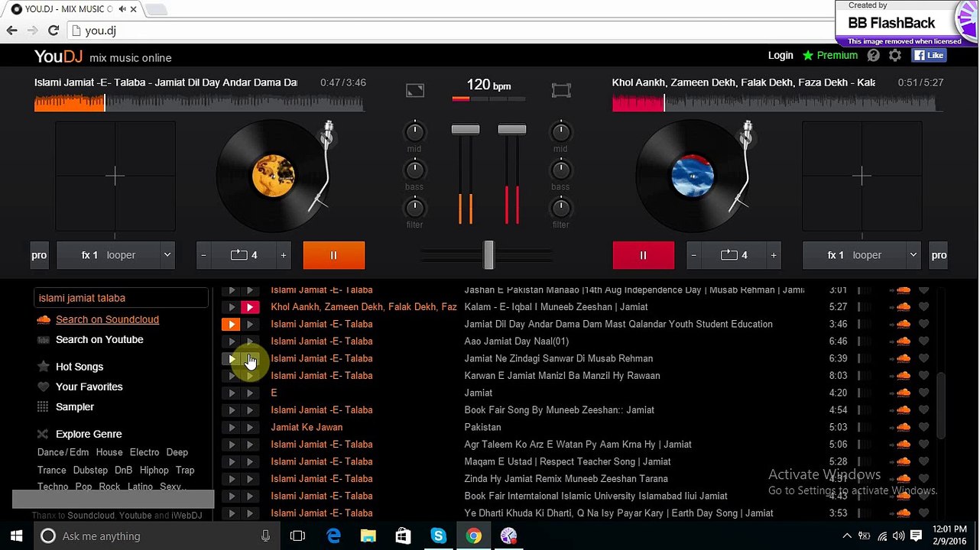
Task: Favorite the "Maqam E Ustad" track
Action: (923, 461)
